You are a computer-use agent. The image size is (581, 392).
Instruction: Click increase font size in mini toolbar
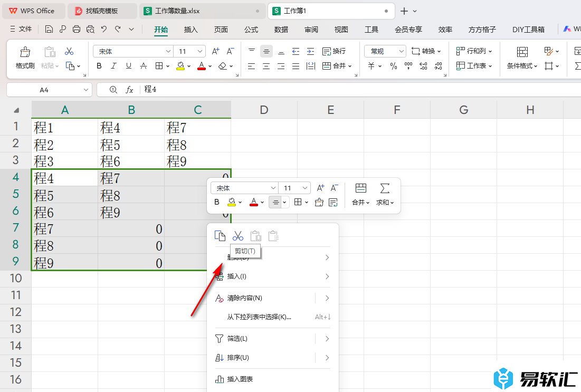pos(320,188)
